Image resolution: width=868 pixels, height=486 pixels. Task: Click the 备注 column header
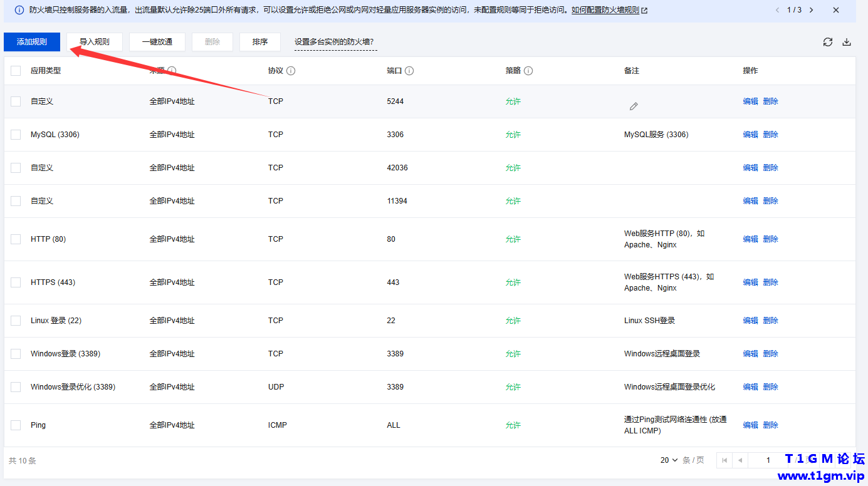[632, 71]
